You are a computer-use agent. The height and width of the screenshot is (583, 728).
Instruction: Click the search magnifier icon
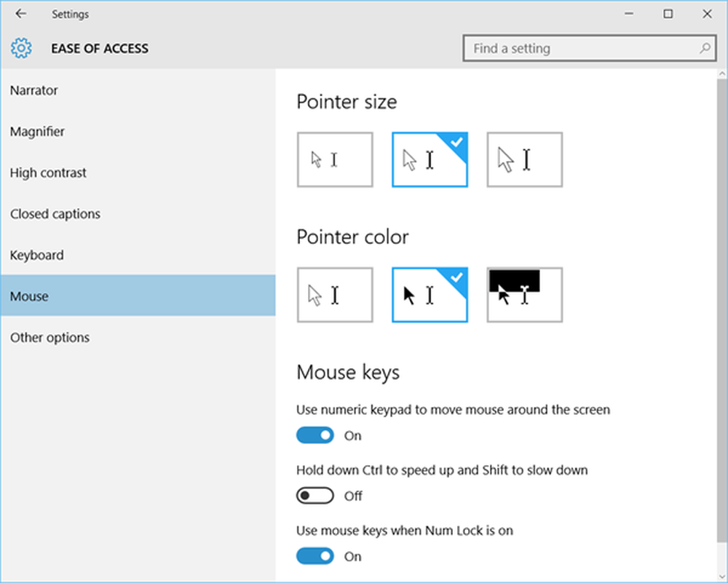point(704,49)
